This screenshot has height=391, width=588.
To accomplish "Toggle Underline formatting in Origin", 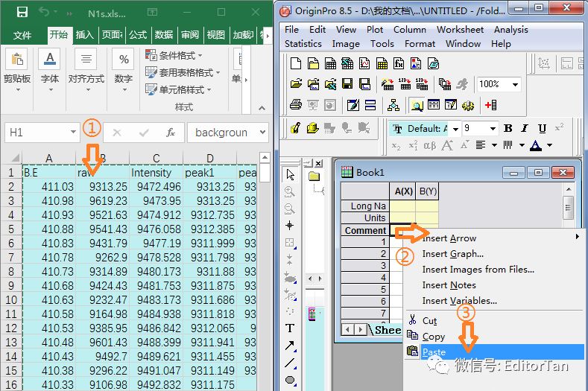I will [542, 129].
